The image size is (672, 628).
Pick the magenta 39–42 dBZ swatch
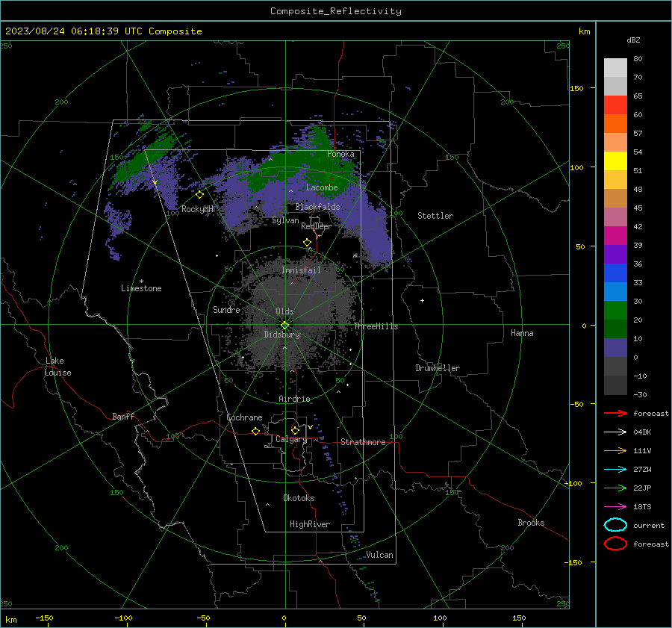pyautogui.click(x=615, y=236)
